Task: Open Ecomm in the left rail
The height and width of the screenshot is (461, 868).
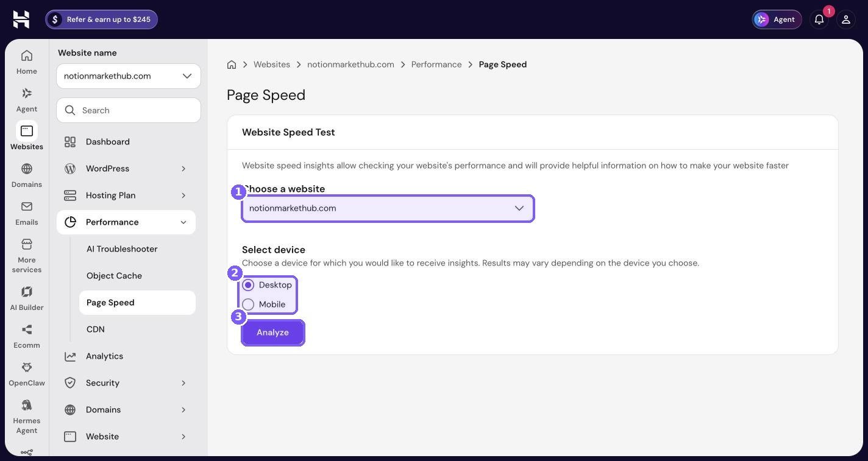Action: (x=27, y=336)
